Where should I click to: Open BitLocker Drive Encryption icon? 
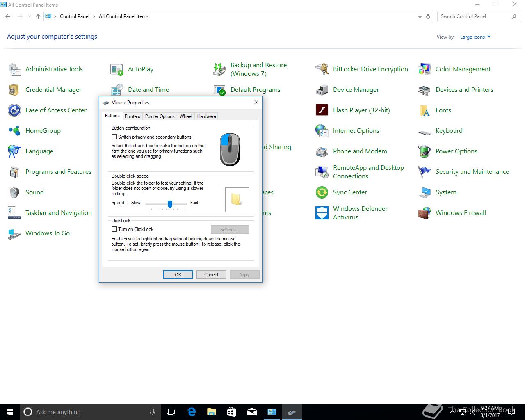(322, 69)
